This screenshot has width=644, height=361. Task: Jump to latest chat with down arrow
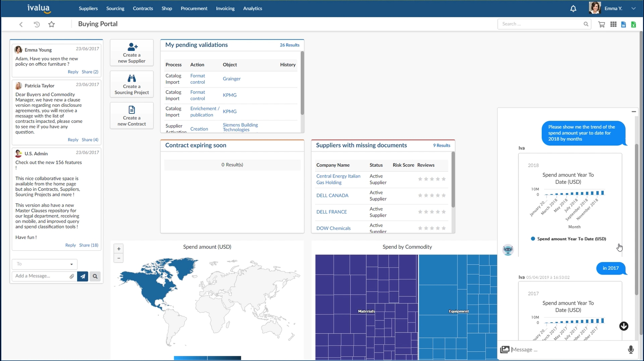coord(624,326)
